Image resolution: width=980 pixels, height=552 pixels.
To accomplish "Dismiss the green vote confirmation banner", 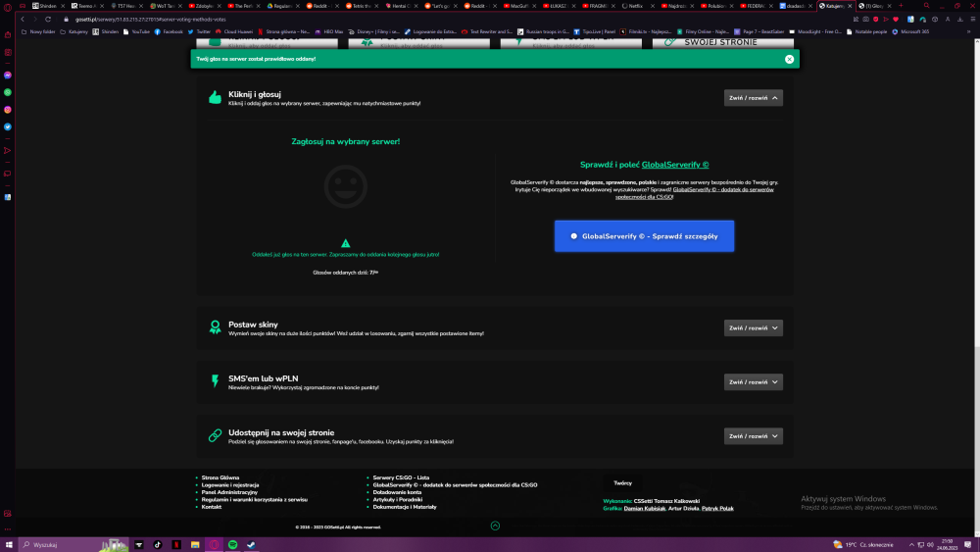I will tap(789, 59).
